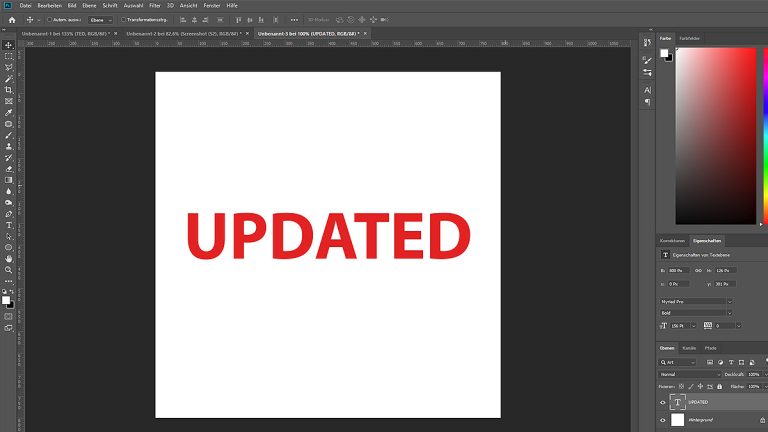768x432 pixels.
Task: Select the Horizontal Type tool
Action: (x=8, y=225)
